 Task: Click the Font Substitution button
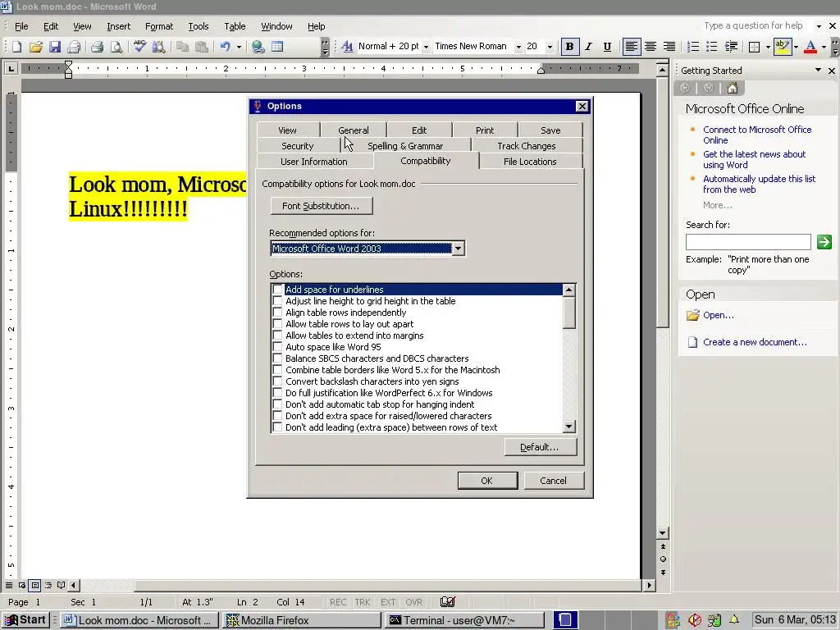coord(321,206)
